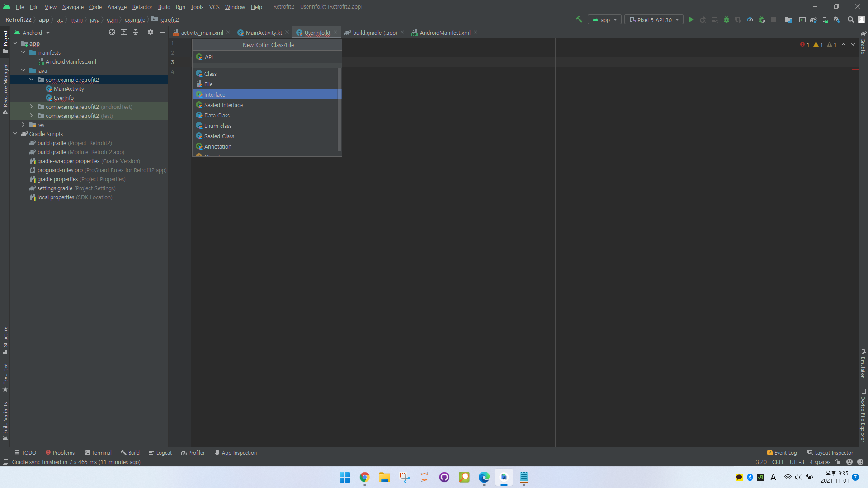Open the Refactor menu

coord(142,7)
